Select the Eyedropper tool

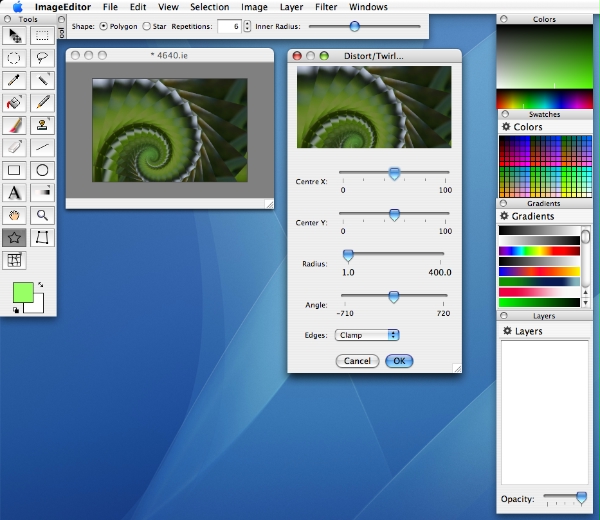pyautogui.click(x=14, y=80)
